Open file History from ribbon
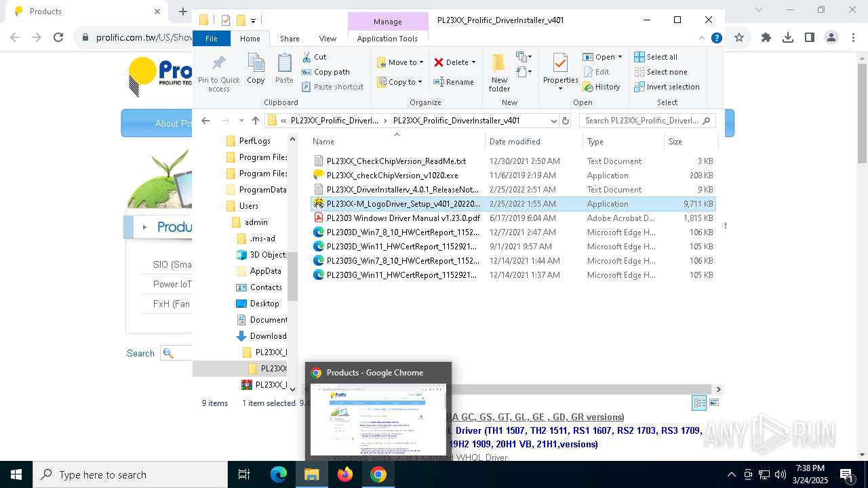This screenshot has height=488, width=868. click(x=601, y=87)
